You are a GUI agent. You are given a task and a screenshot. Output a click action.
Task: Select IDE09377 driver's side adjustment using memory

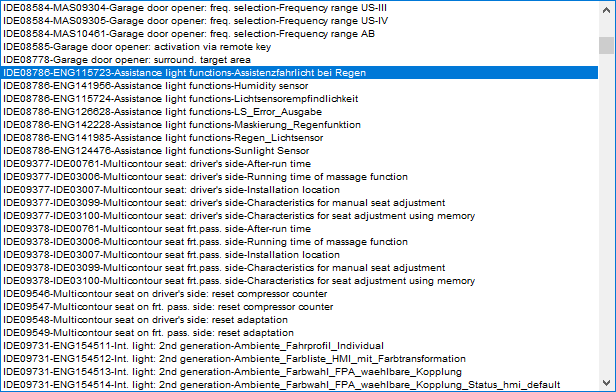coord(299,215)
